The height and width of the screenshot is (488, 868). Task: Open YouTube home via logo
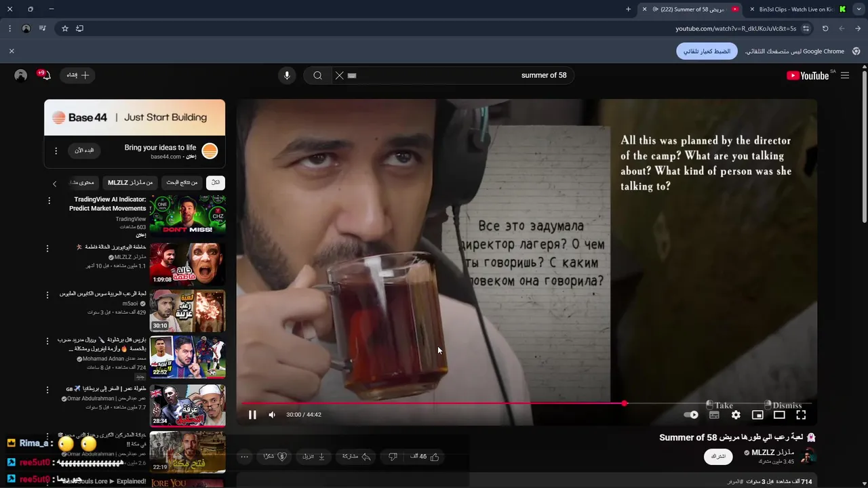(x=807, y=75)
